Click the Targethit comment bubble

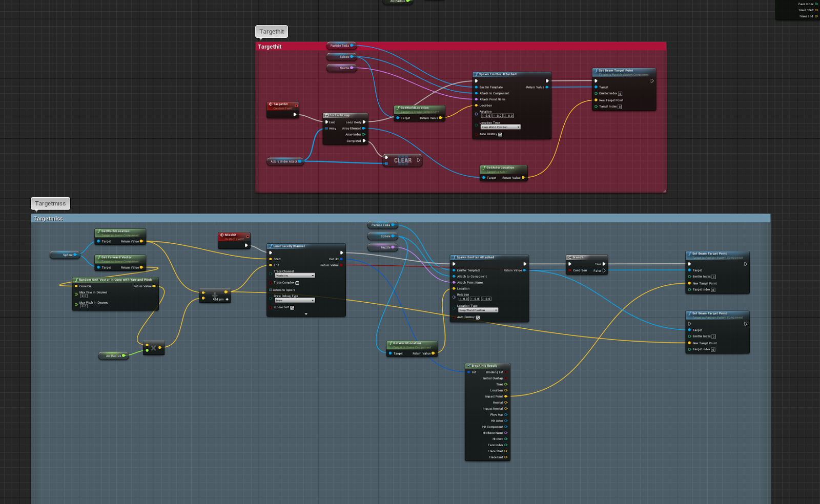pyautogui.click(x=272, y=32)
